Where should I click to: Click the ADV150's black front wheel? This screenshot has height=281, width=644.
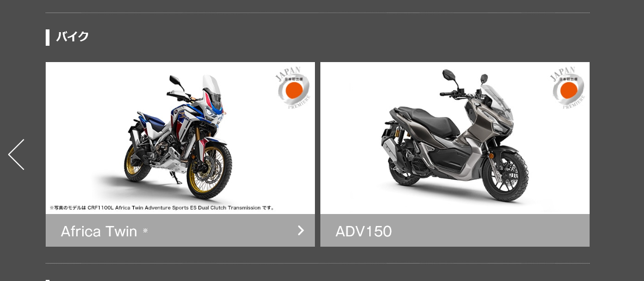pos(505,176)
